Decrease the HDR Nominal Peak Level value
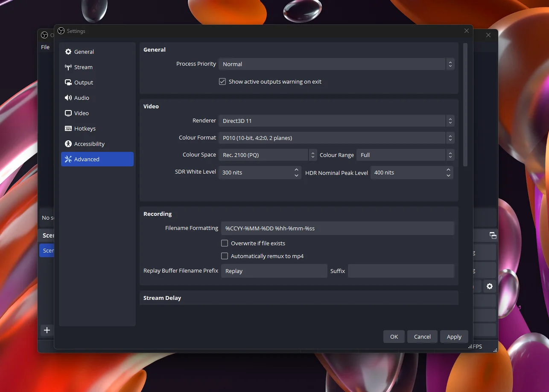Screen dimensions: 549x392 tap(448, 175)
